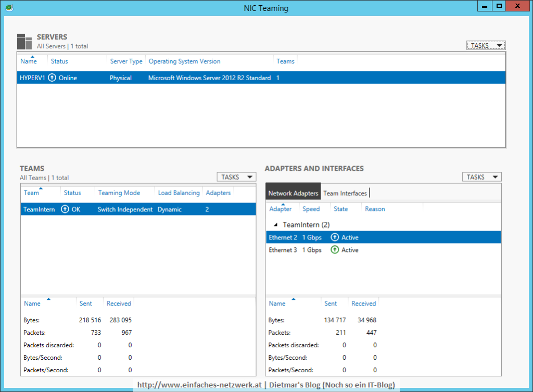533x392 pixels.
Task: Click the NIC Teaming app icon in title bar
Action: 8,7
